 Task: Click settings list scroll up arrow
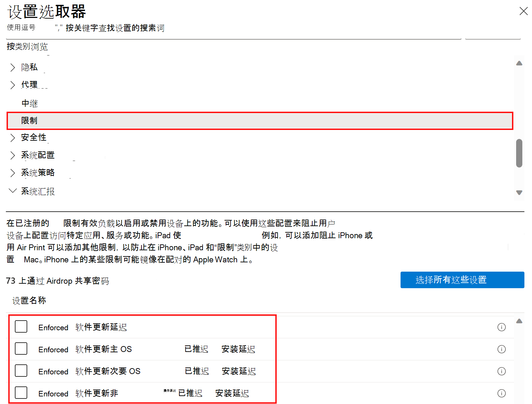tap(519, 321)
